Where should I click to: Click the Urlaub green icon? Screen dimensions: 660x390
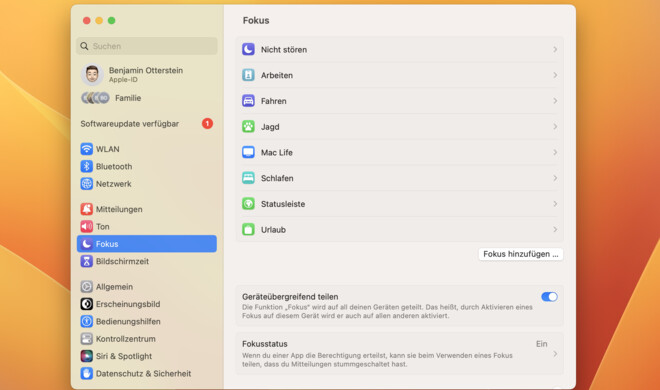tap(248, 230)
